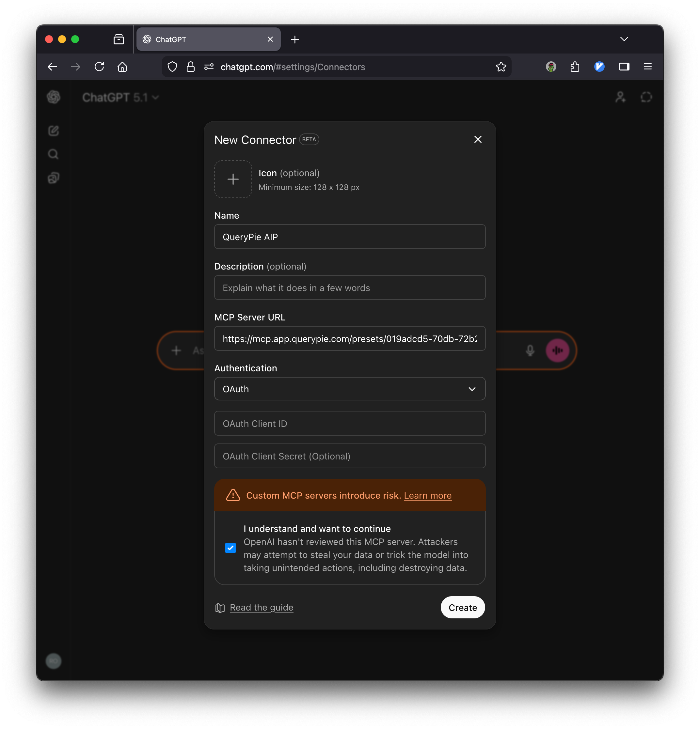Click the browser forward arrow
The image size is (700, 729).
75,67
